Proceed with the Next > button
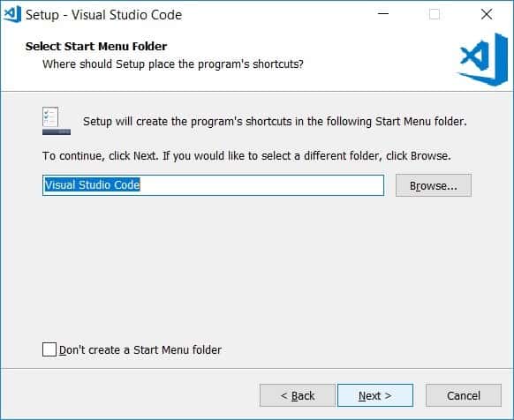 pyautogui.click(x=375, y=395)
